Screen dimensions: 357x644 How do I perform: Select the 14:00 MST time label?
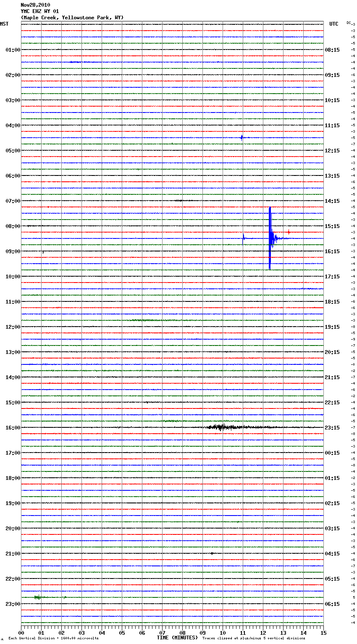coord(13,377)
